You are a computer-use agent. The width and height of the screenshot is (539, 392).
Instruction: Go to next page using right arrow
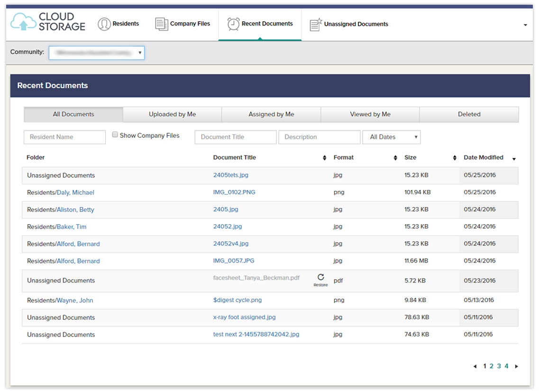click(516, 366)
